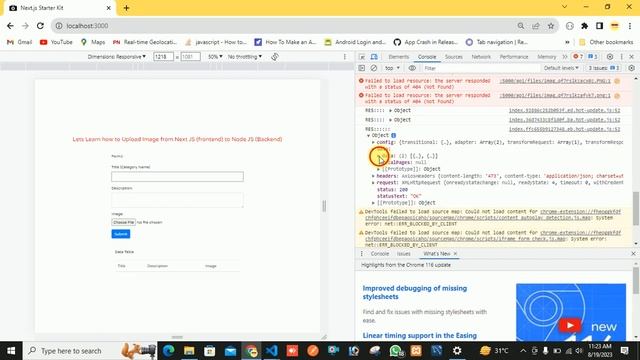Click the Description textarea
640x360 pixels.
(x=178, y=200)
